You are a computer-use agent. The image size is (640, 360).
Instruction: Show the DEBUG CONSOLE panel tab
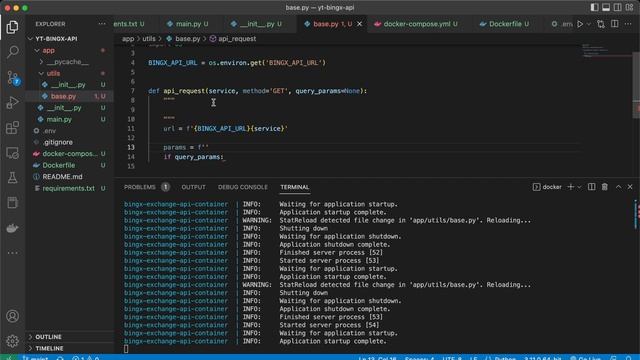click(x=243, y=187)
